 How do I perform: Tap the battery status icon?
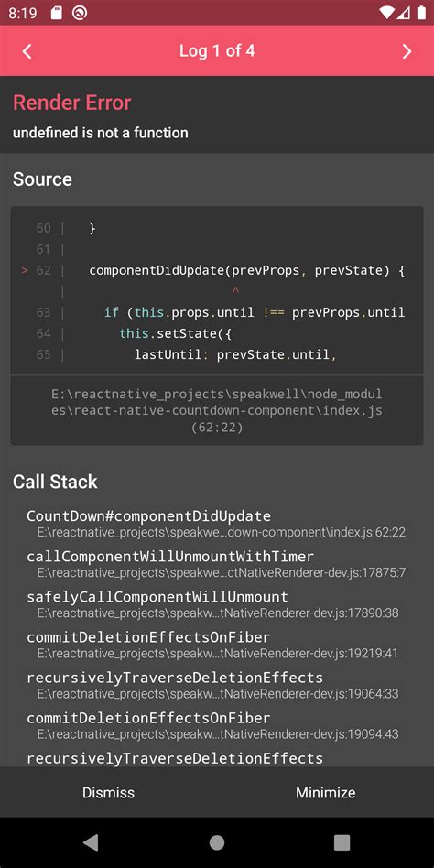[421, 13]
